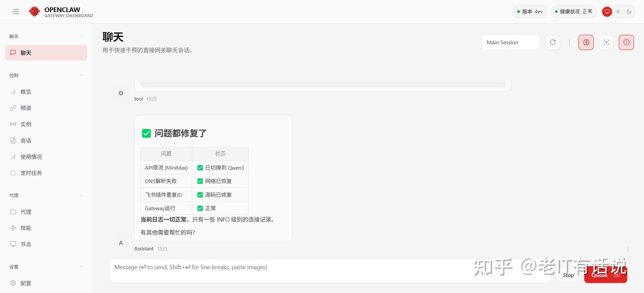The image size is (644, 293).
Task: Click the 'DNS解析失败' table cell
Action: (x=166, y=181)
